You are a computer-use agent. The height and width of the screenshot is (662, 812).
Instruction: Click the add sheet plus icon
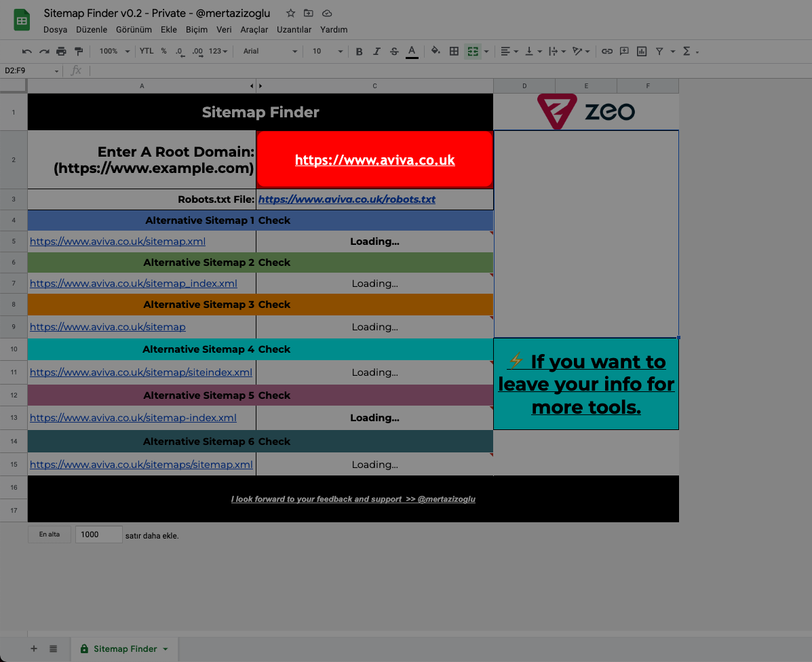(x=34, y=648)
